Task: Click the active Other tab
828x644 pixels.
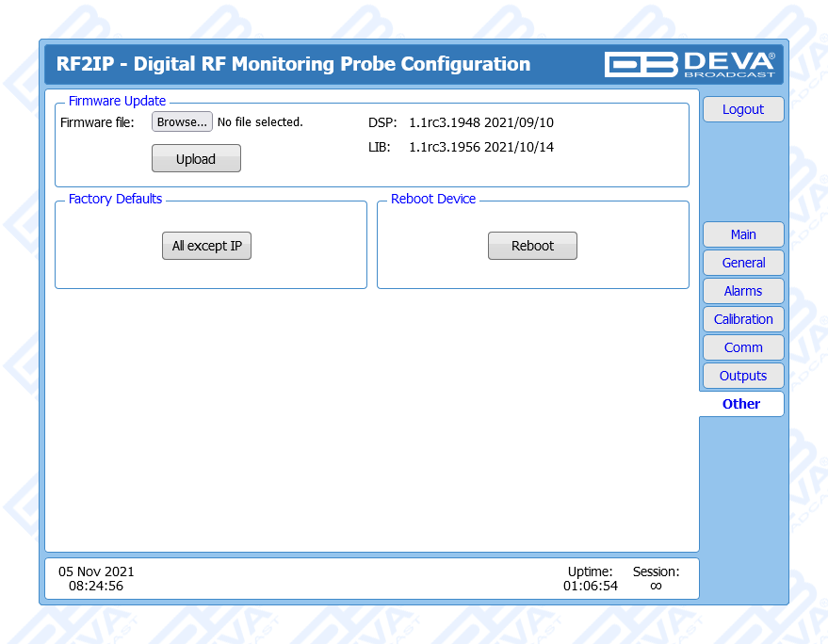Action: tap(741, 404)
